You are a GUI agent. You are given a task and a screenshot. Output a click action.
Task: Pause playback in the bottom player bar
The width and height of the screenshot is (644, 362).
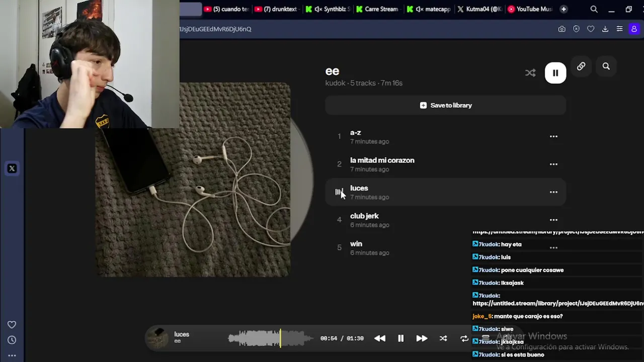point(401,339)
